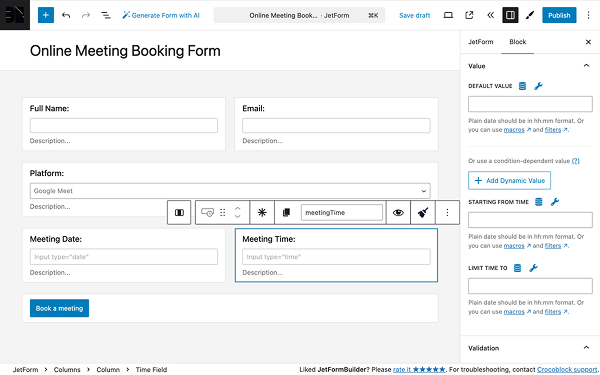
Task: Click the block drag handle
Action: [223, 212]
